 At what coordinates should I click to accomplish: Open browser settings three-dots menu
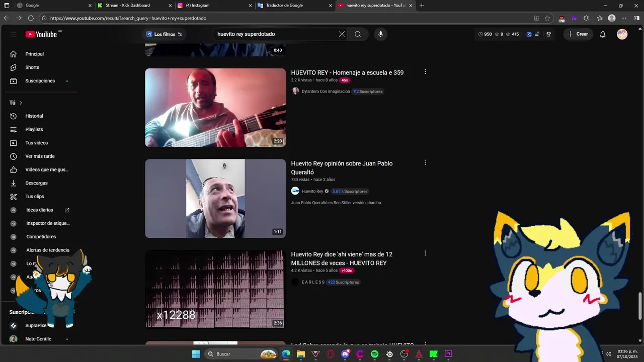click(624, 18)
